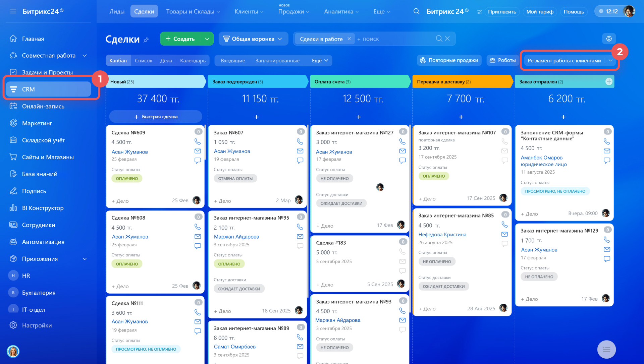This screenshot has height=364, width=644.
Task: Open Асан Жуманов link on Сделка №609
Action: coord(129,152)
